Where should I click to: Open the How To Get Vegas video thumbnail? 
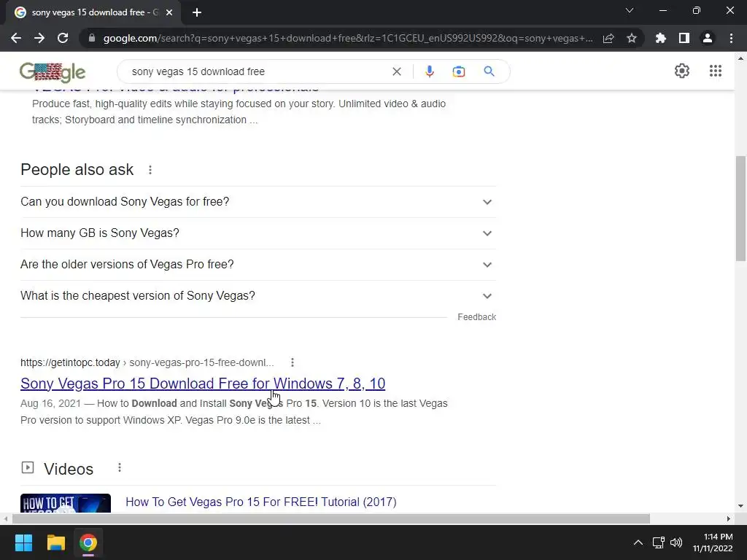tap(66, 503)
